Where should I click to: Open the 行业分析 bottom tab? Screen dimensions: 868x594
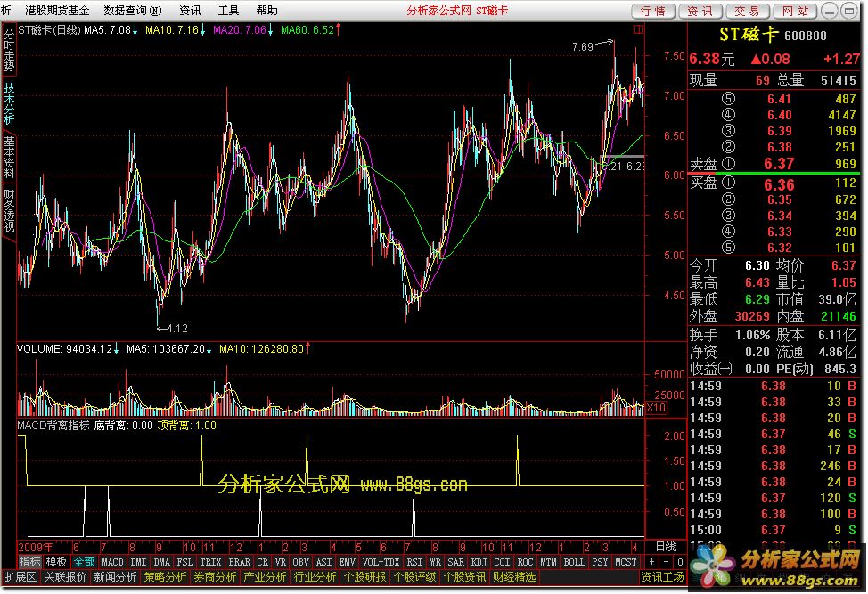tap(315, 577)
